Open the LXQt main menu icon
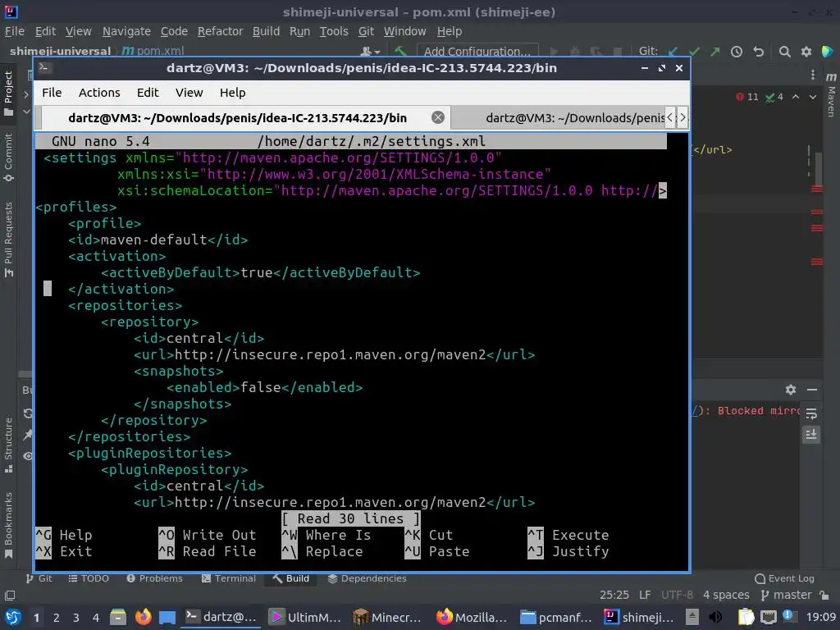Viewport: 840px width, 630px height. pyautogui.click(x=12, y=617)
